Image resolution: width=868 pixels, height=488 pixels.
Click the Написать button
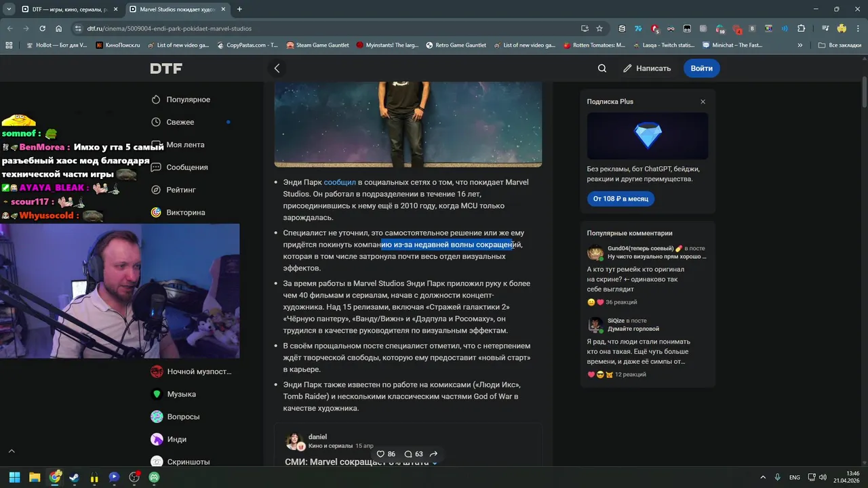647,68
